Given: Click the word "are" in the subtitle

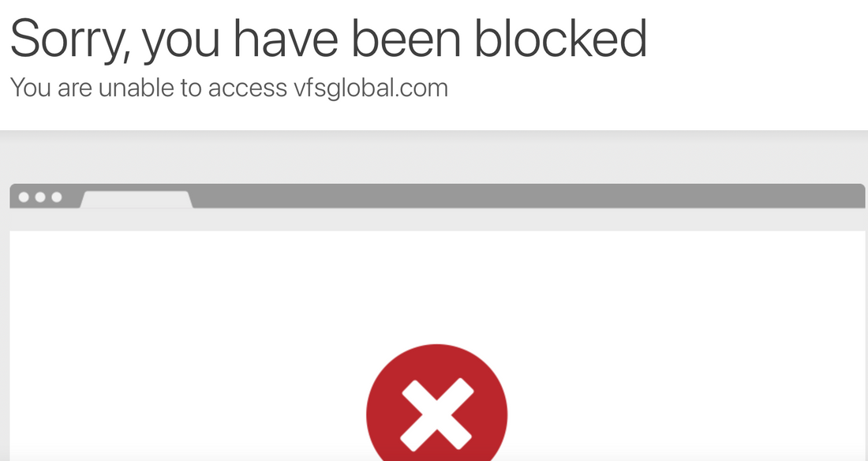Looking at the screenshot, I should click(x=75, y=90).
